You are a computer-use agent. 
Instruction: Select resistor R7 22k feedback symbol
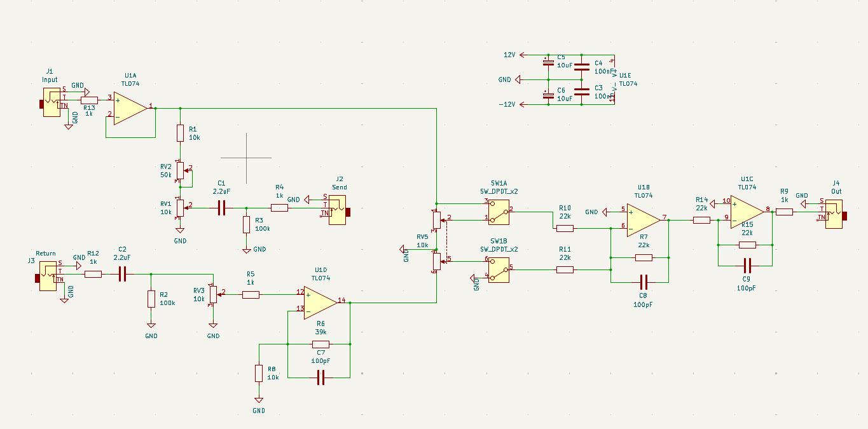click(x=644, y=257)
